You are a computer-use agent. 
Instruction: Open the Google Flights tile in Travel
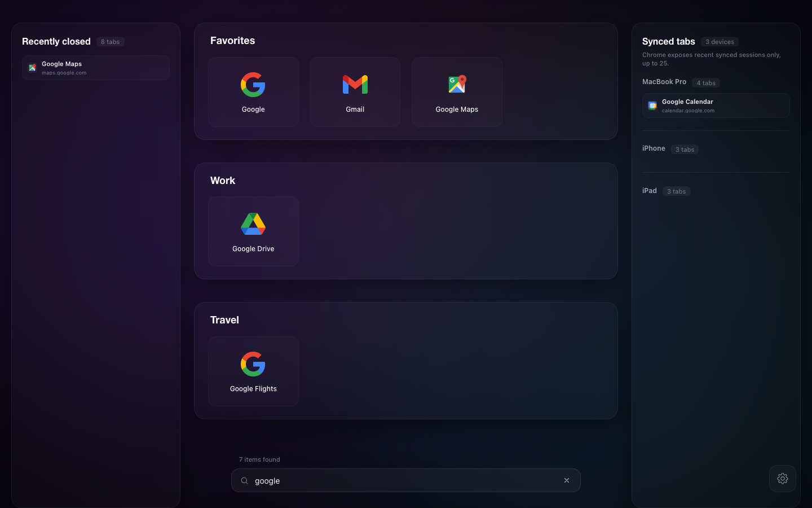pyautogui.click(x=253, y=371)
